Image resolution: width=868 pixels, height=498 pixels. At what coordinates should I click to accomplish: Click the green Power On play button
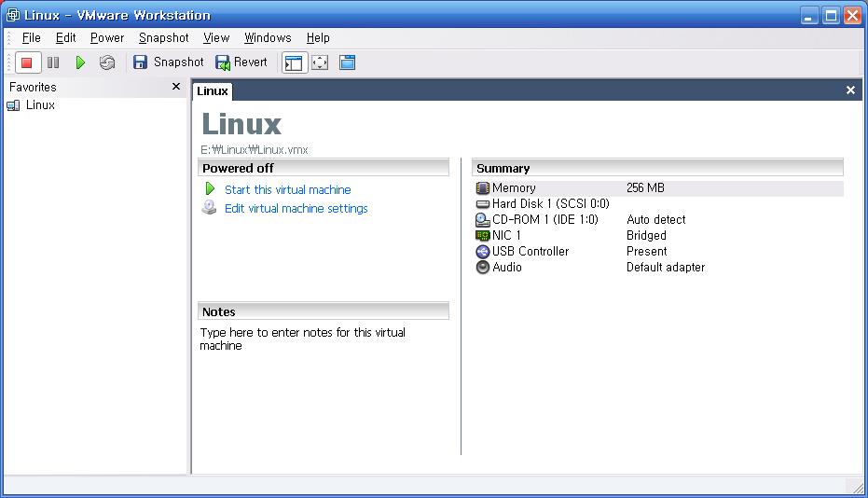(x=80, y=62)
